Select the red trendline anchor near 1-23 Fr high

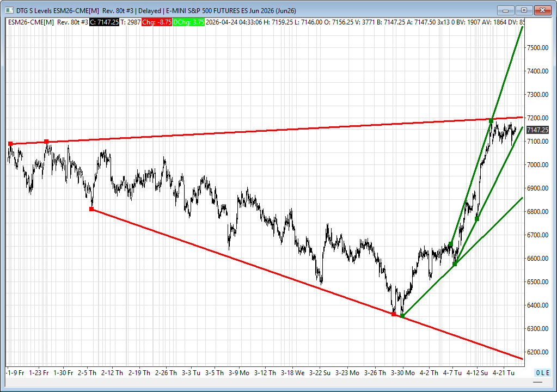(46, 142)
